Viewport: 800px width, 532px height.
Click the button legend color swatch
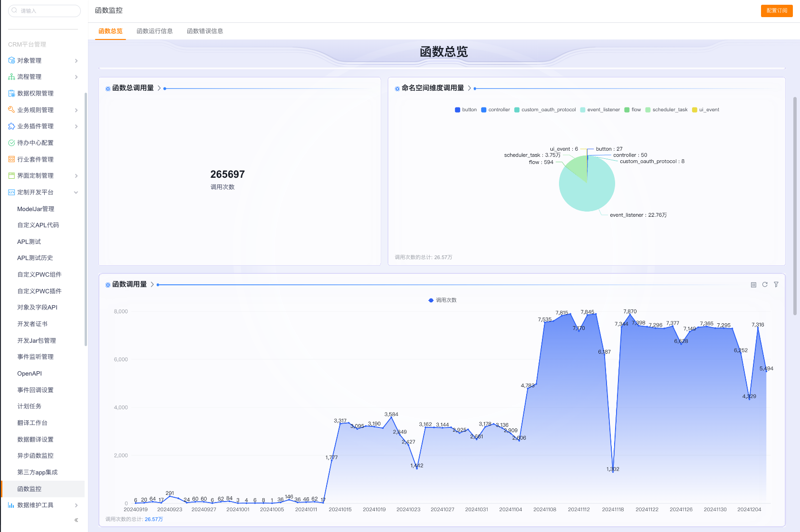(x=457, y=110)
